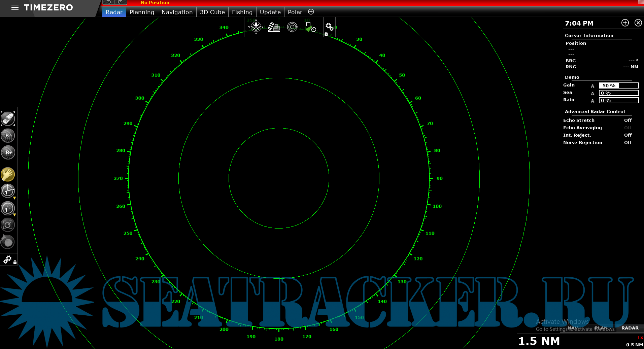The height and width of the screenshot is (349, 644).
Task: Select the yellow hand pan tool
Action: tap(8, 174)
